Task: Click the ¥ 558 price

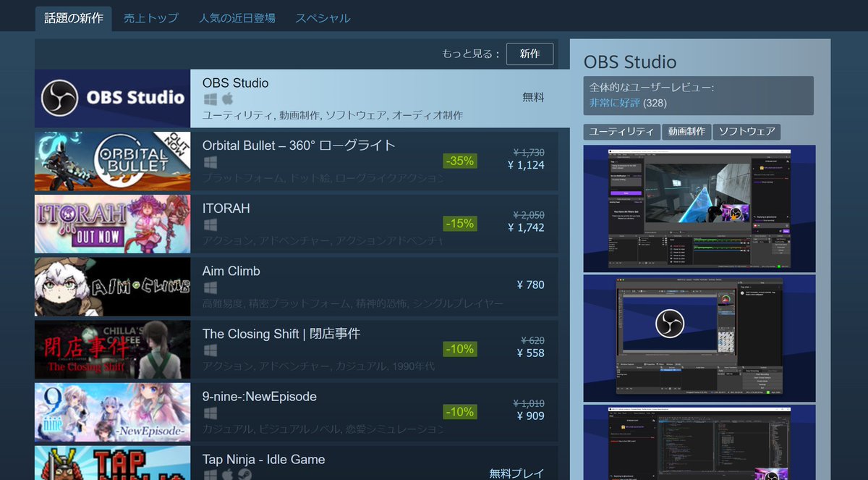Action: pyautogui.click(x=530, y=353)
